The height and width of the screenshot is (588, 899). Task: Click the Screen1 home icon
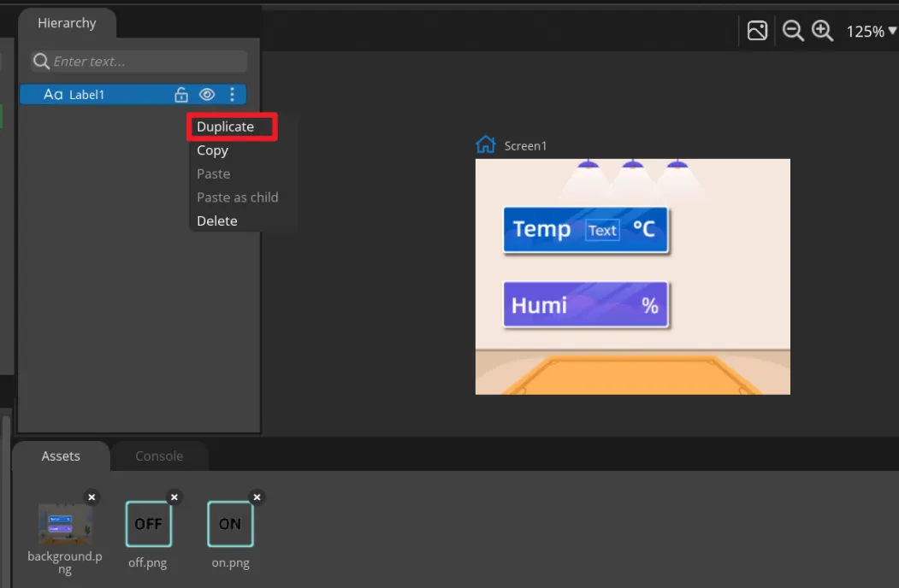click(x=486, y=144)
